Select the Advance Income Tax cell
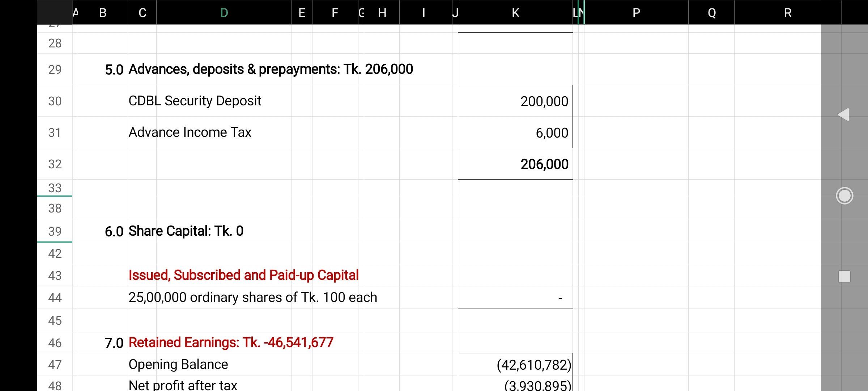Image resolution: width=868 pixels, height=391 pixels. [190, 133]
